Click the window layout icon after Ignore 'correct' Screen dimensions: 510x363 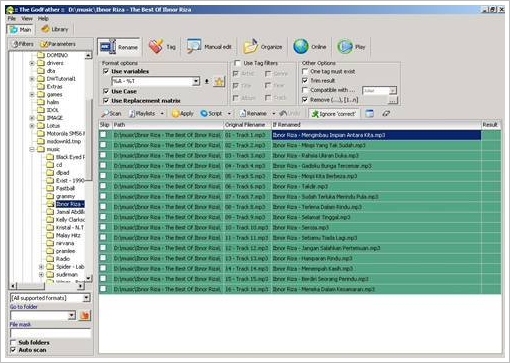click(369, 114)
